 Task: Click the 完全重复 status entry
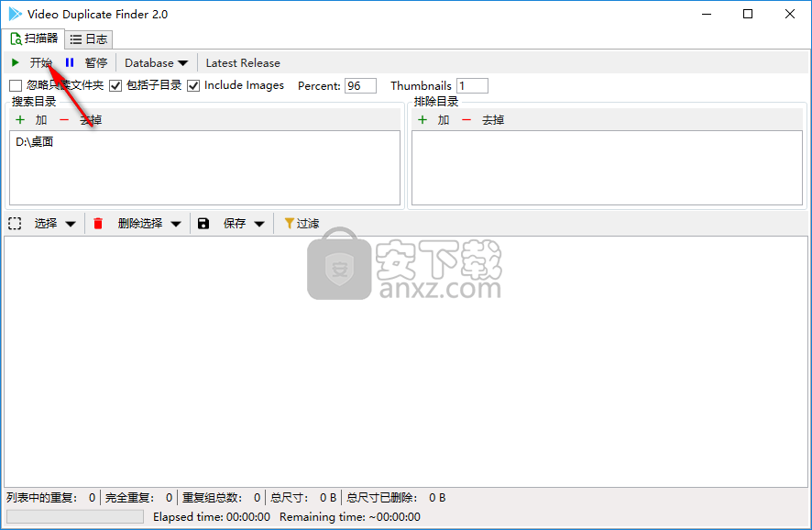tap(138, 497)
